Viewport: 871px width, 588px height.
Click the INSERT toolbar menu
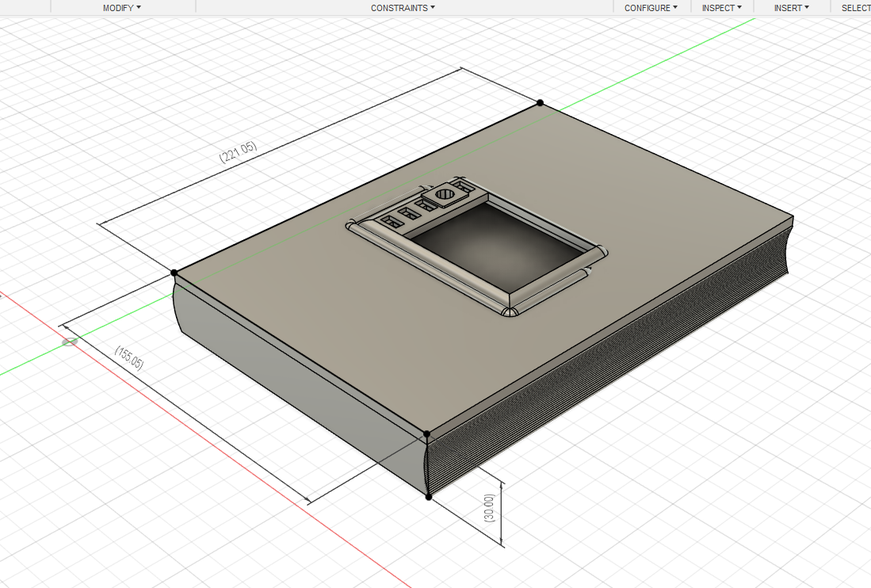coord(791,7)
